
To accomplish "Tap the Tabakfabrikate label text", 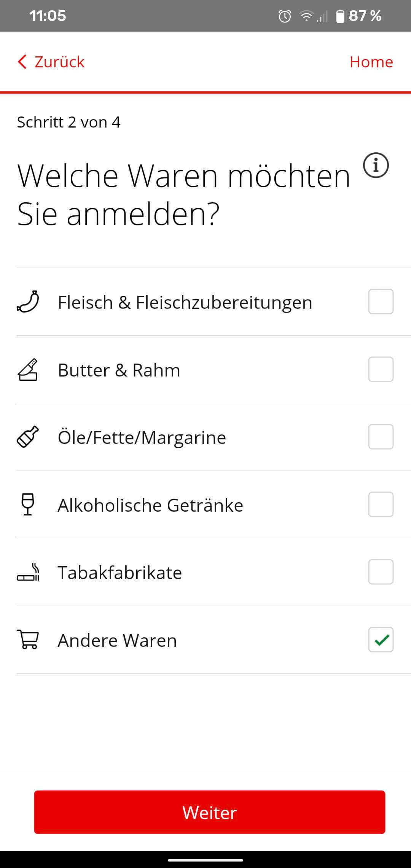I will pos(120,573).
